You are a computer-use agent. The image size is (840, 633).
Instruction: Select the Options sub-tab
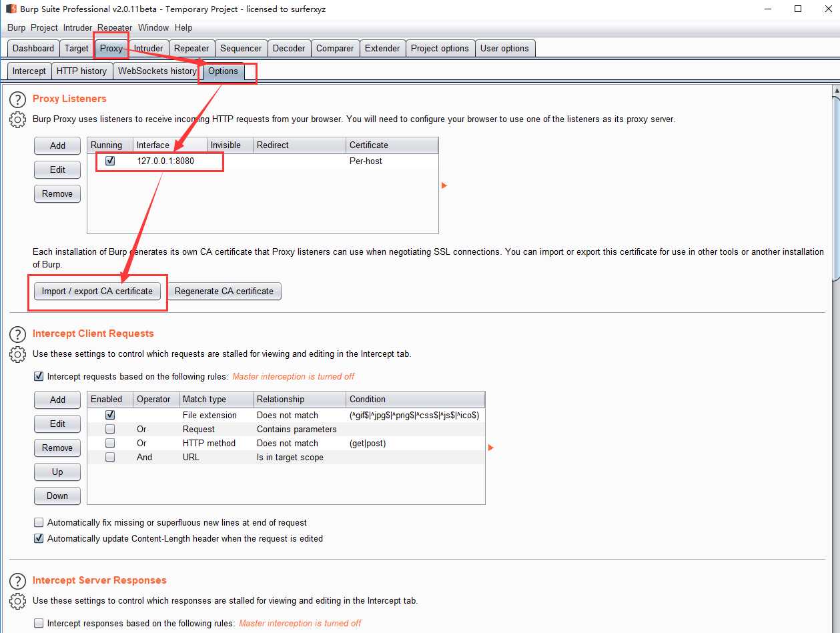point(223,71)
